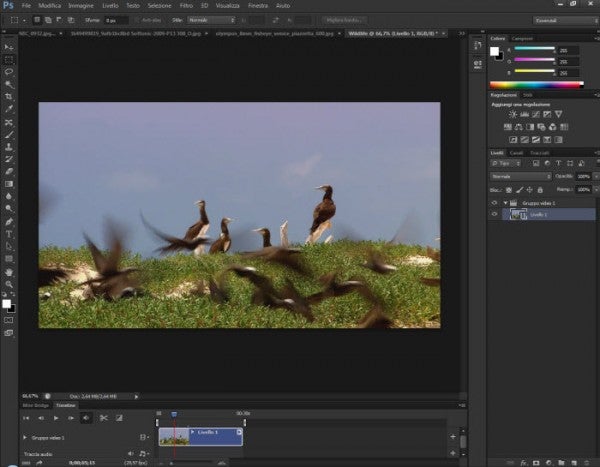The width and height of the screenshot is (600, 467).
Task: Switch to the Mini Bridge tab
Action: (36, 405)
